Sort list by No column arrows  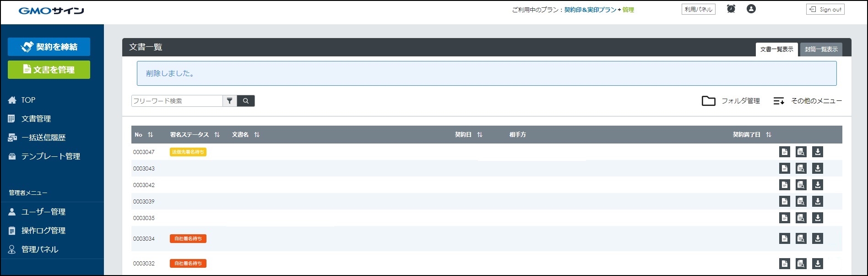click(x=150, y=135)
